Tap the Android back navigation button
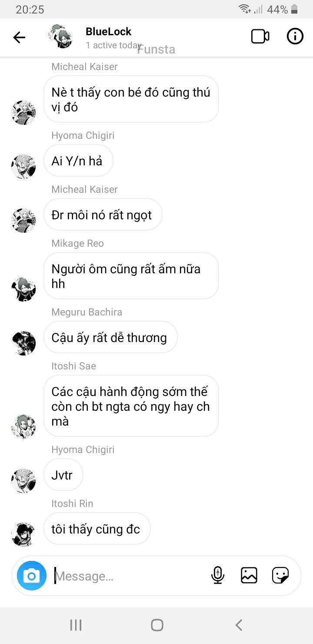 pyautogui.click(x=239, y=625)
